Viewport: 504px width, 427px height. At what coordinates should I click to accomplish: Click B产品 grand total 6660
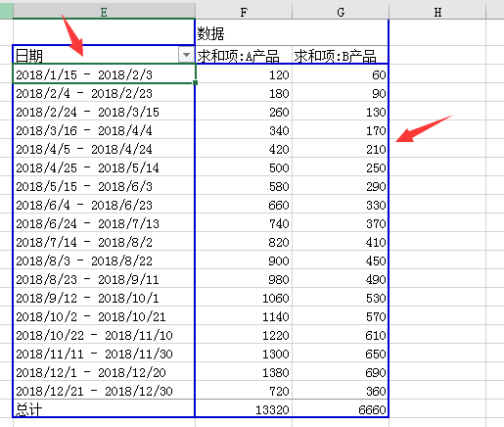tap(341, 408)
